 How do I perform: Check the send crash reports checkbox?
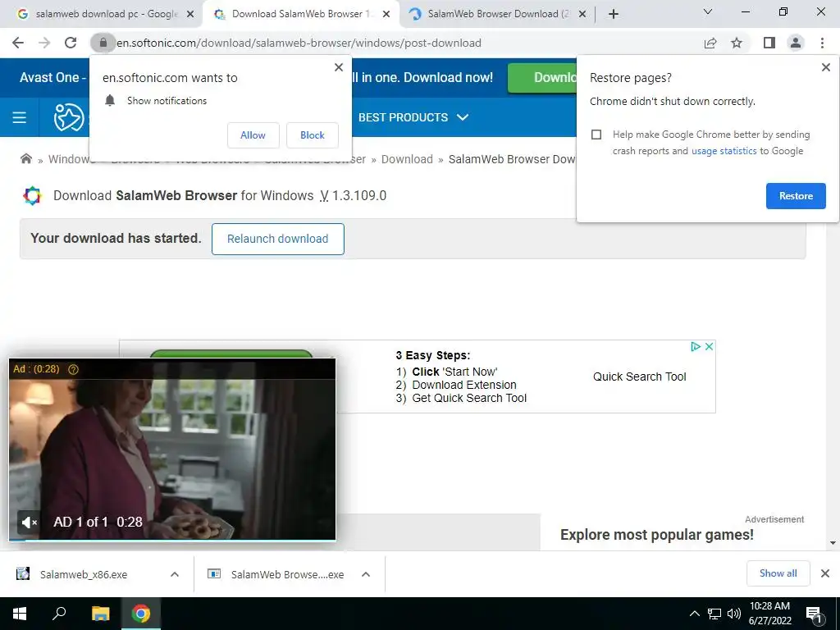596,135
